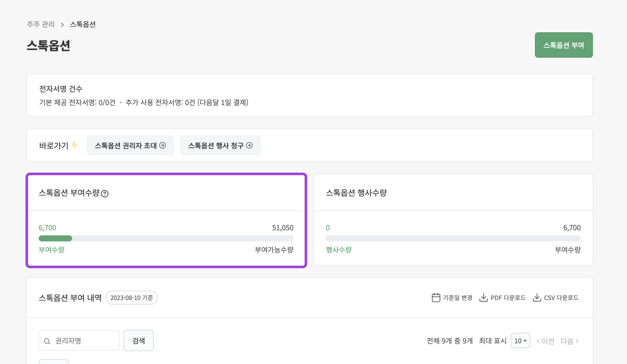Open the 최대 표시 count dropdown
Image resolution: width=627 pixels, height=364 pixels.
[520, 341]
